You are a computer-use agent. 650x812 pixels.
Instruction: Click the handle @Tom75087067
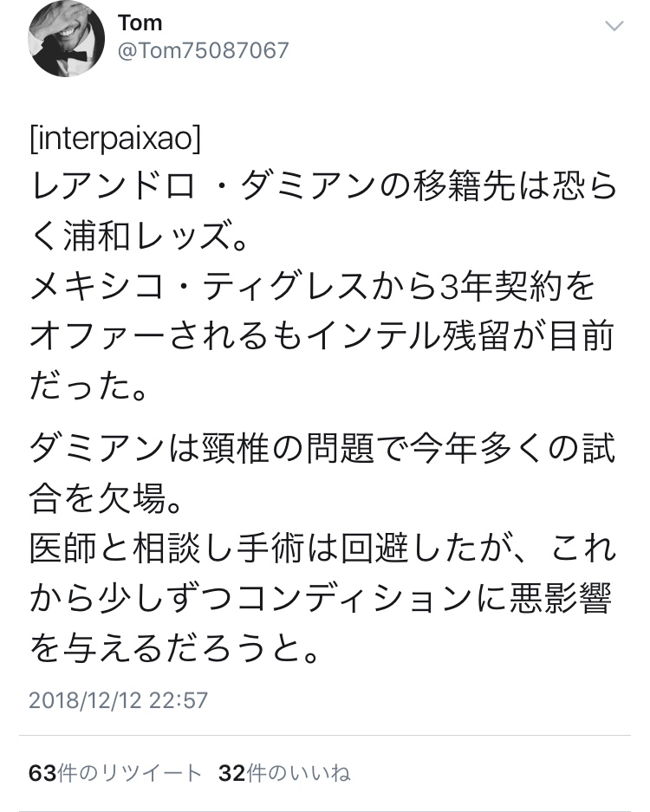point(203,50)
